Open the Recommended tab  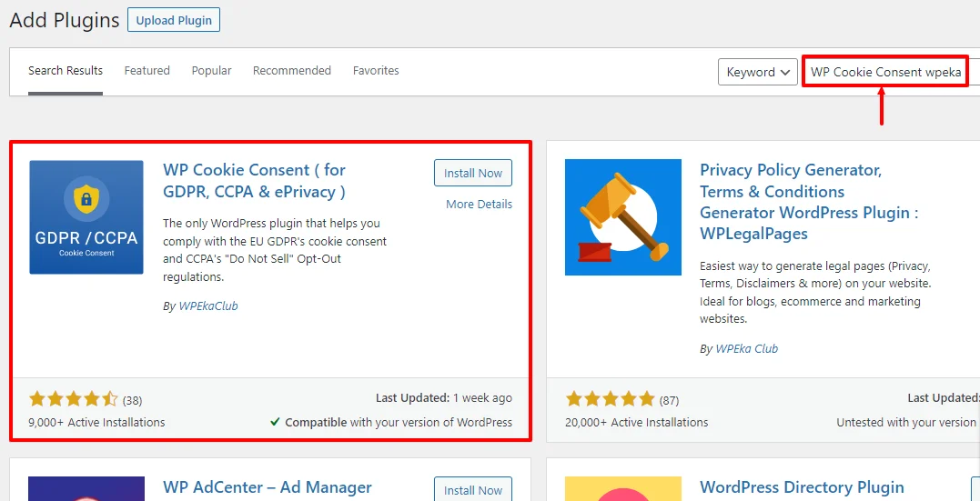click(292, 71)
